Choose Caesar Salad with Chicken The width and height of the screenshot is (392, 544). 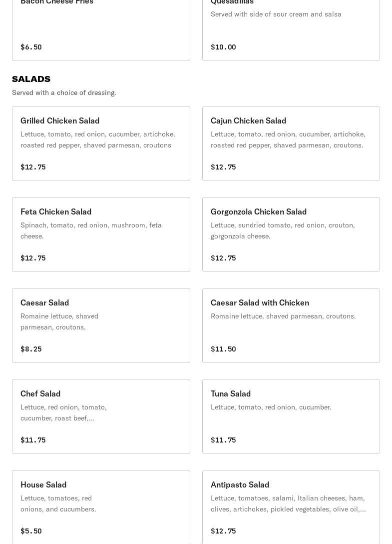291,325
